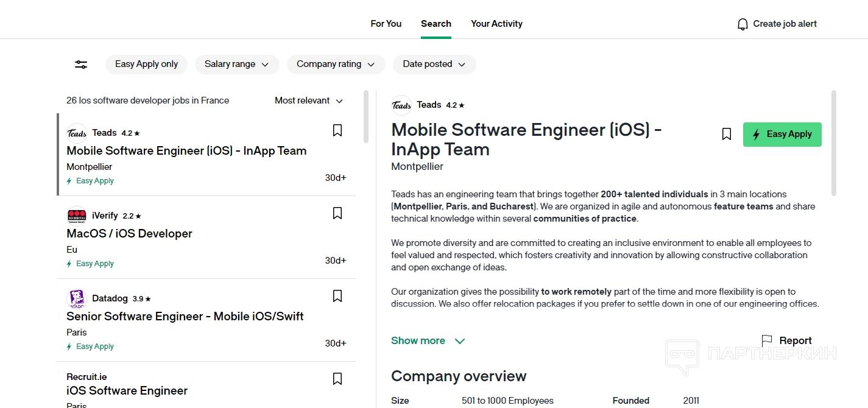
Task: Click the job list scrollbar
Action: [x=366, y=117]
